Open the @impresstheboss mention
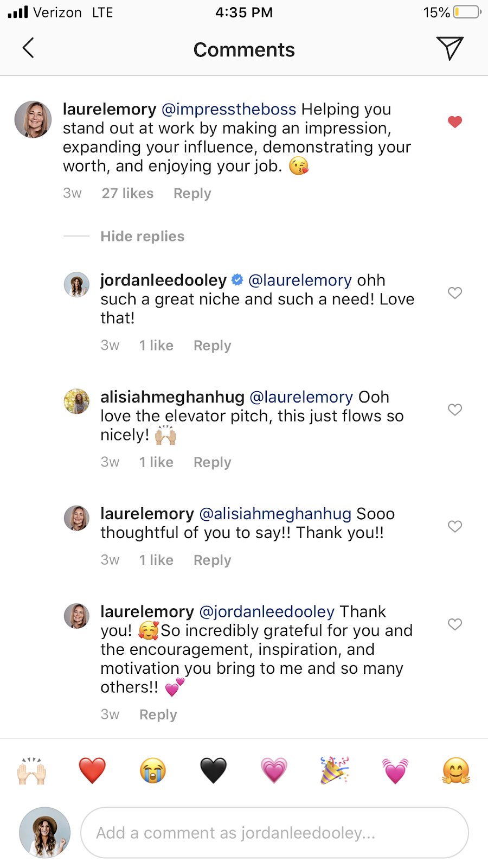The height and width of the screenshot is (868, 488). pyautogui.click(x=229, y=109)
